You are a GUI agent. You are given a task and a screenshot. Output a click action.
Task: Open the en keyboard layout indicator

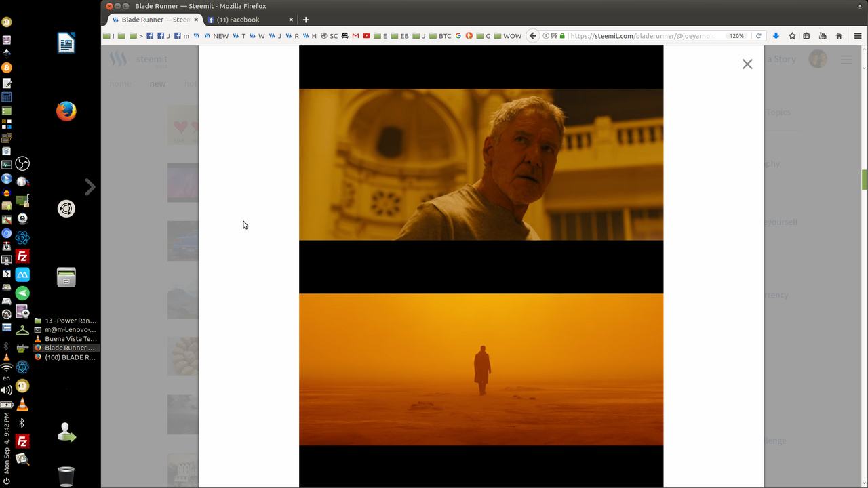coord(6,378)
